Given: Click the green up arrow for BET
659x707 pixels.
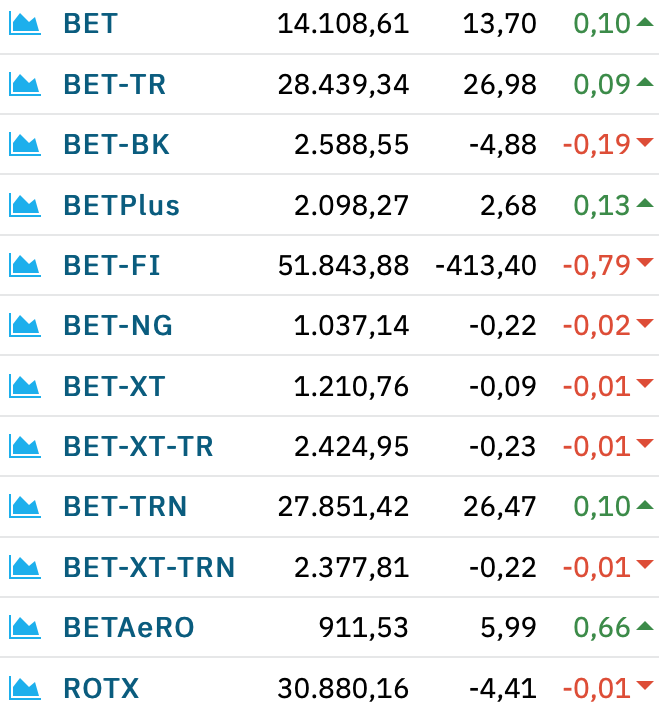Looking at the screenshot, I should [x=645, y=22].
